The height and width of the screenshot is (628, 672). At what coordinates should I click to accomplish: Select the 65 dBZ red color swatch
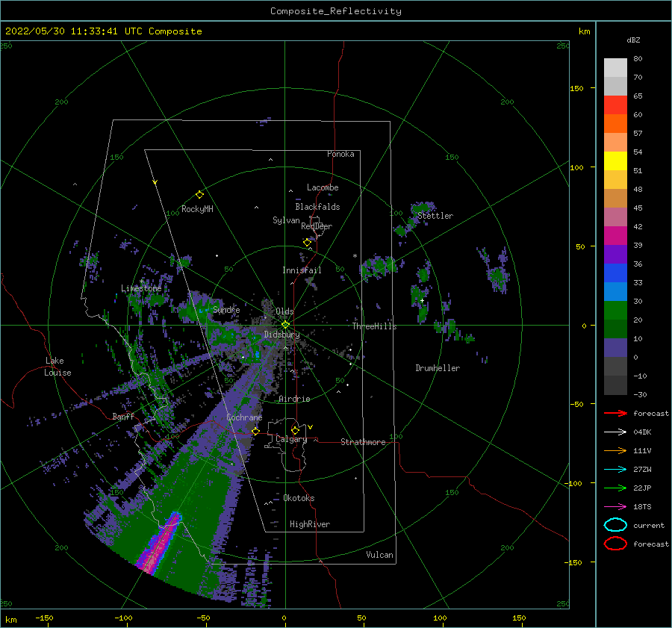615,105
